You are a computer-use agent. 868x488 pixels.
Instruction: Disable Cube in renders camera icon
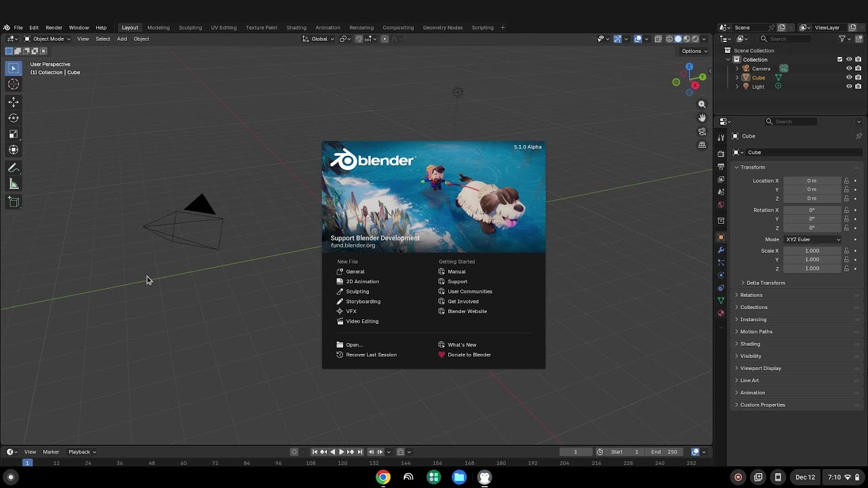[859, 77]
